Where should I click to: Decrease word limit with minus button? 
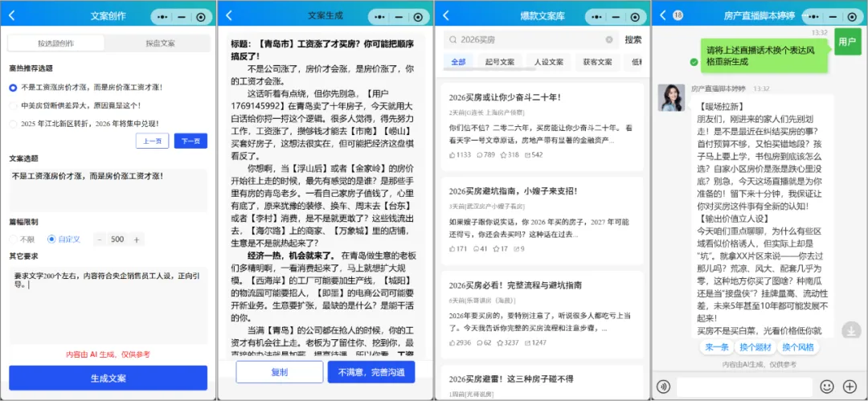(99, 239)
